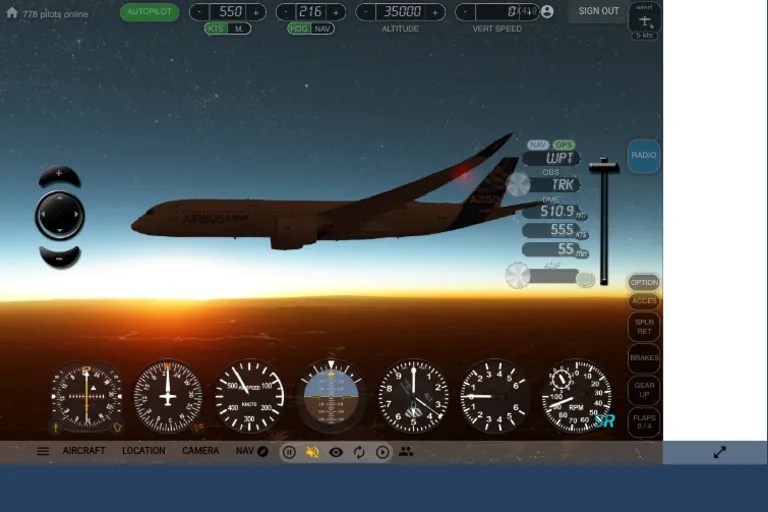
Task: Toggle the RADIO panel button
Action: [644, 156]
